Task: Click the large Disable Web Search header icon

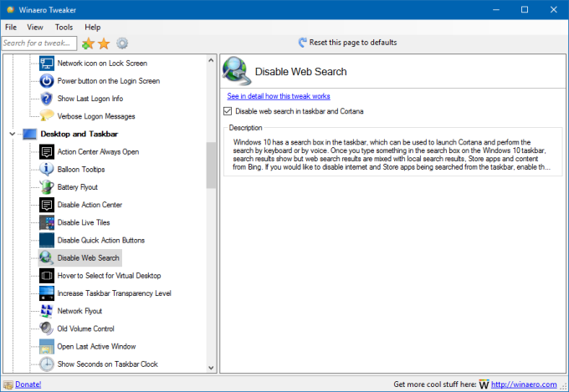Action: (x=236, y=71)
